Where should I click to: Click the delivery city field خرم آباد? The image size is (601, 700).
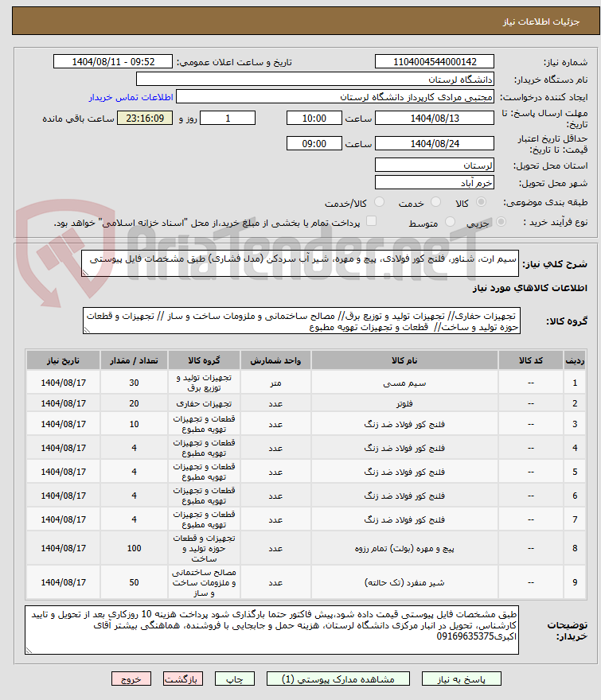[435, 183]
